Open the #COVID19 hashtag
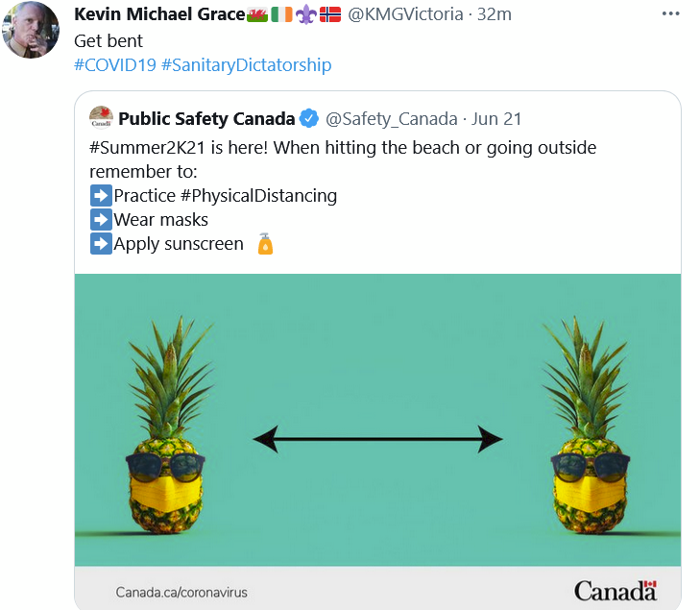This screenshot has height=610, width=700. coord(114,65)
